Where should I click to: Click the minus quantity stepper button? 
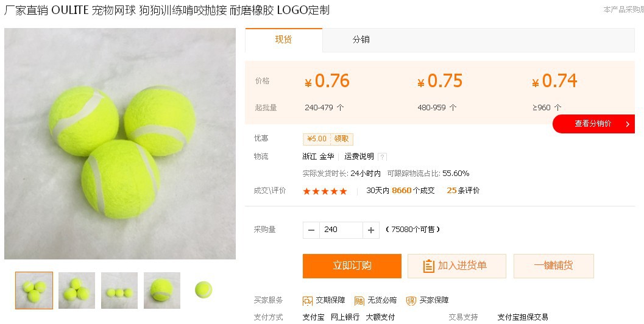[311, 230]
